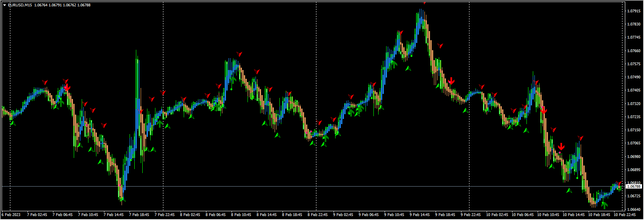This screenshot has width=644, height=220.
Task: Select the small red arrowhead beside the 1.06810 label
Action: [619, 183]
